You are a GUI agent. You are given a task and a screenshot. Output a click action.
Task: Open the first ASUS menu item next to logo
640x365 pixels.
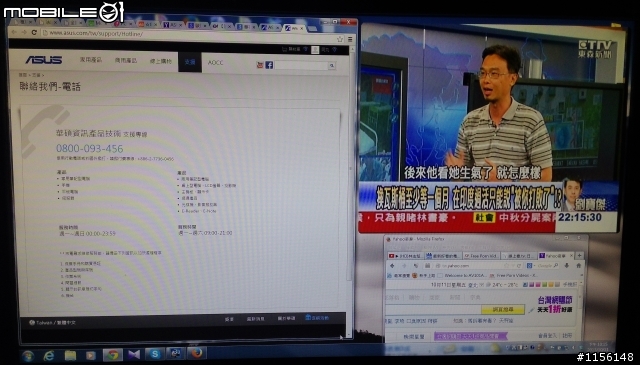(x=91, y=60)
